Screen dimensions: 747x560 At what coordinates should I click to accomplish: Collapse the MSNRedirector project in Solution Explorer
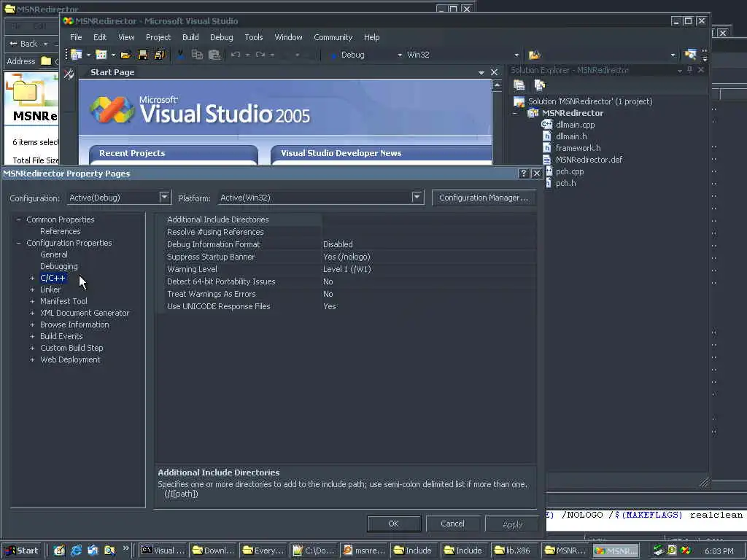515,113
